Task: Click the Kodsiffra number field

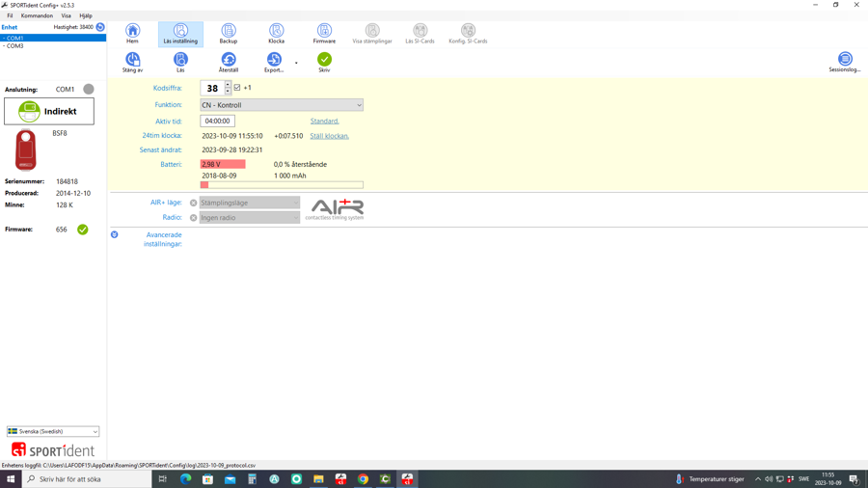Action: (212, 88)
